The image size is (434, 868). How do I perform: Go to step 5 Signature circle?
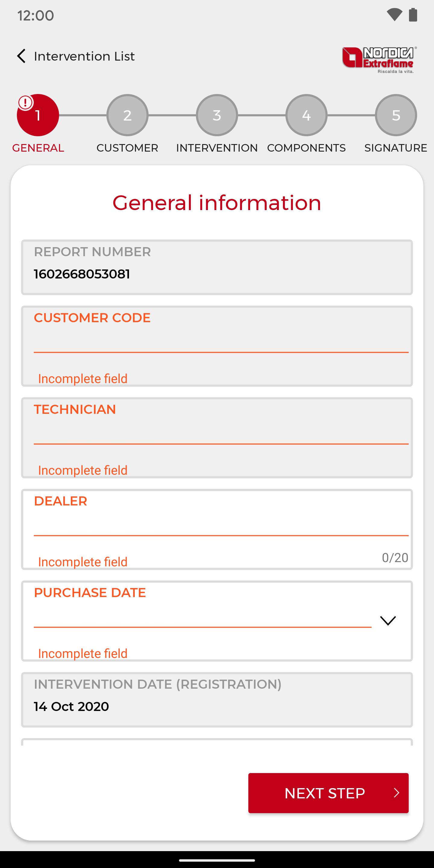396,115
